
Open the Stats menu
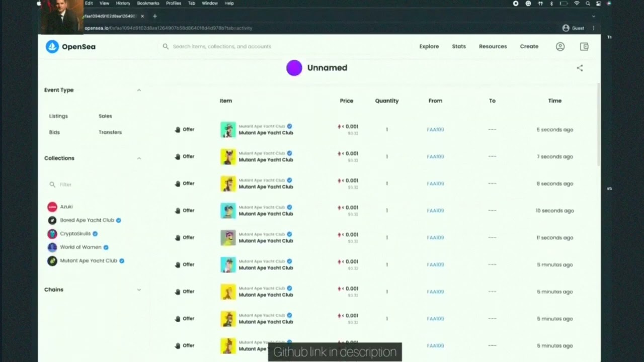click(x=459, y=46)
